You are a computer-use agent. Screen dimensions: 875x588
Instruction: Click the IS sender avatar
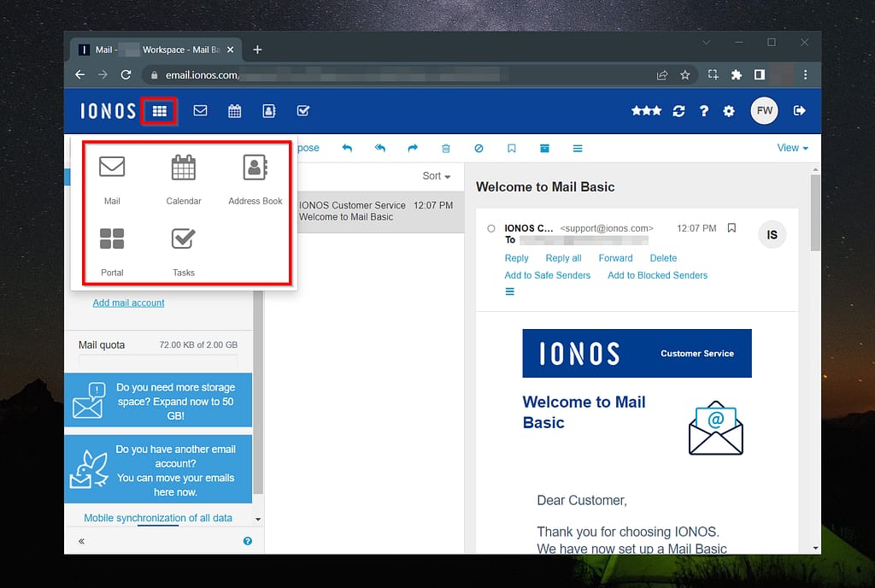[772, 235]
